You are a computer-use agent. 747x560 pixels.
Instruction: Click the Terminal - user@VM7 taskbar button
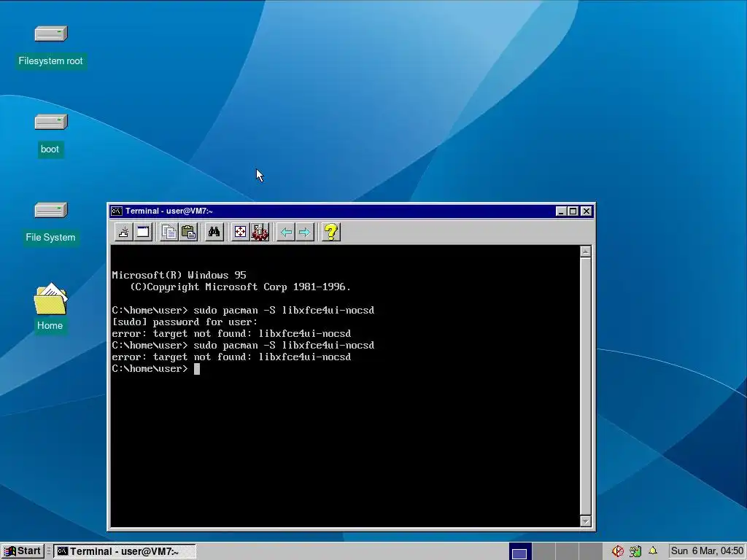click(x=124, y=551)
